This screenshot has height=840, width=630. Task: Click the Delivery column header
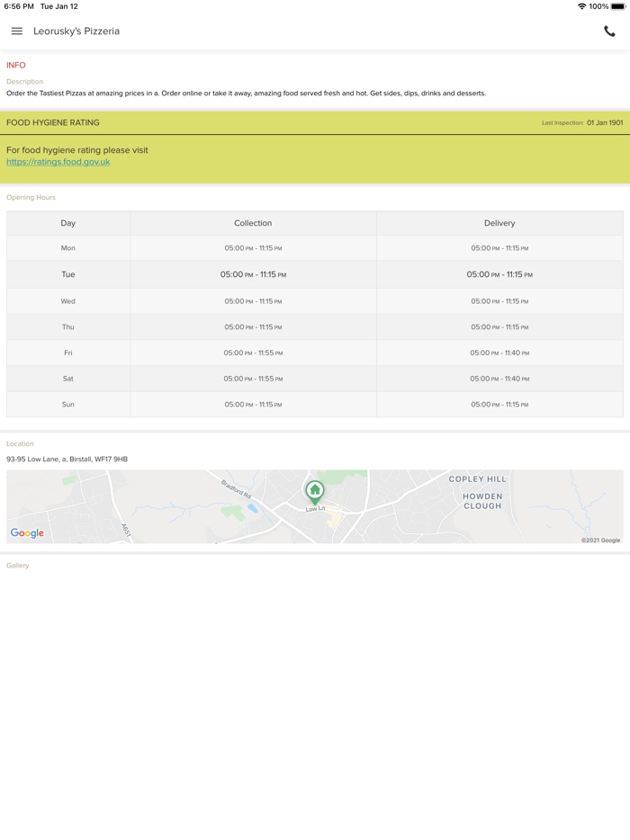pos(499,223)
